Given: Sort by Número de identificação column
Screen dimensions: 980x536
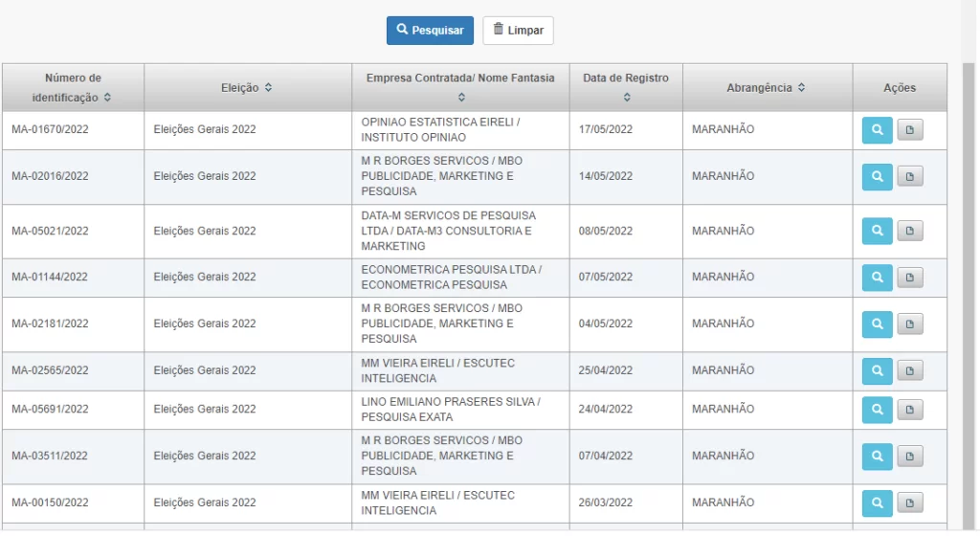Looking at the screenshot, I should click(x=107, y=98).
